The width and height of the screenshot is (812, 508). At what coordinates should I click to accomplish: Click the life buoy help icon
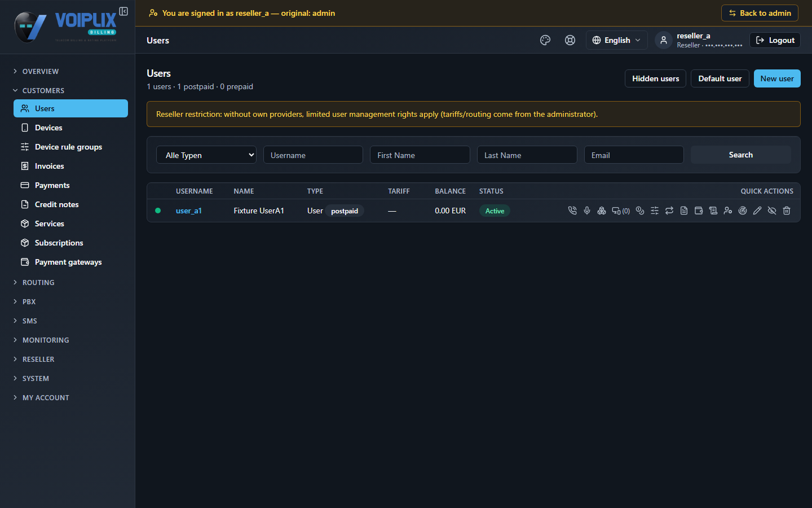[570, 40]
